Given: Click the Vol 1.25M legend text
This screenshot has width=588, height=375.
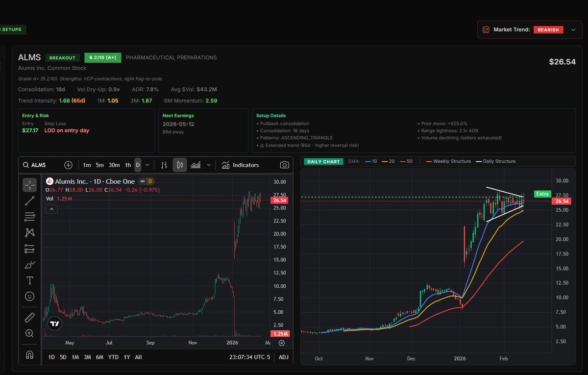Looking at the screenshot, I should (x=59, y=199).
